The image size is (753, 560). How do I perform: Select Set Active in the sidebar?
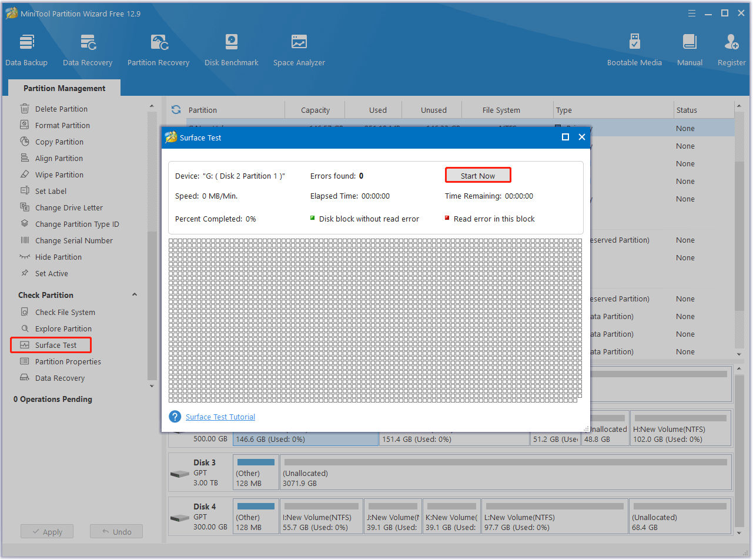[51, 273]
